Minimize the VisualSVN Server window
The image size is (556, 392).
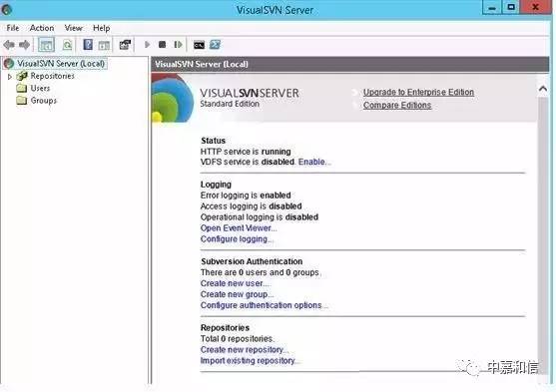coord(492,8)
